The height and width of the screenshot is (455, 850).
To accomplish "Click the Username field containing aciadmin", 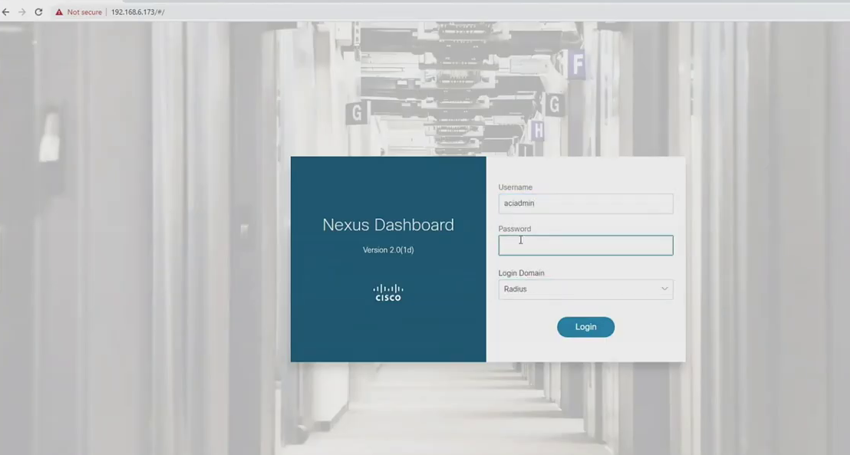I will (585, 203).
